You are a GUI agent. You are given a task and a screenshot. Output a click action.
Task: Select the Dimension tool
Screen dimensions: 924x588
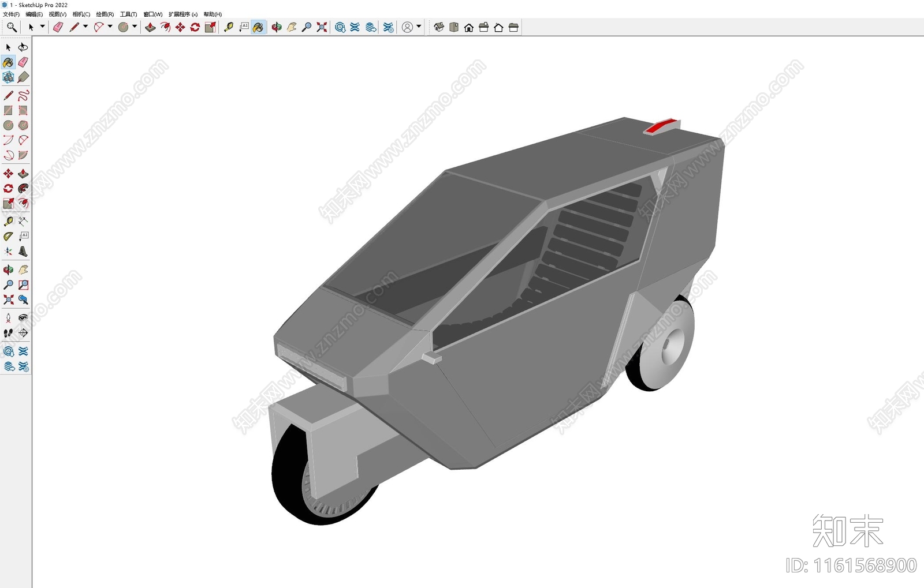23,221
